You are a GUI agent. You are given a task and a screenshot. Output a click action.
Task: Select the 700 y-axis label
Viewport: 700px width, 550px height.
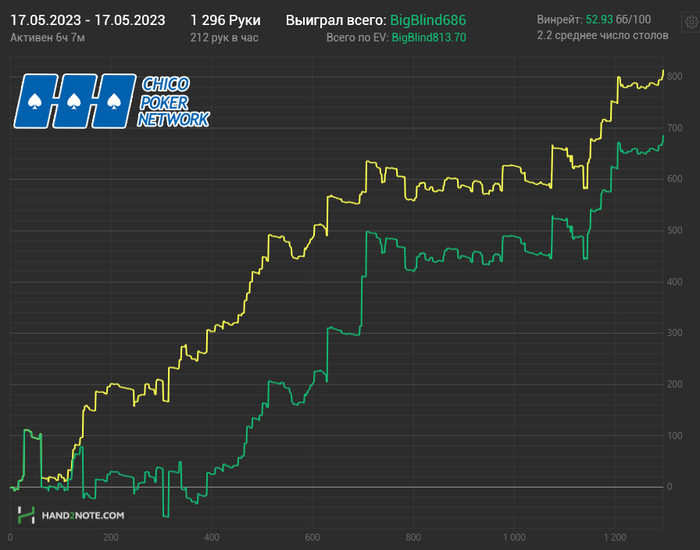[675, 128]
